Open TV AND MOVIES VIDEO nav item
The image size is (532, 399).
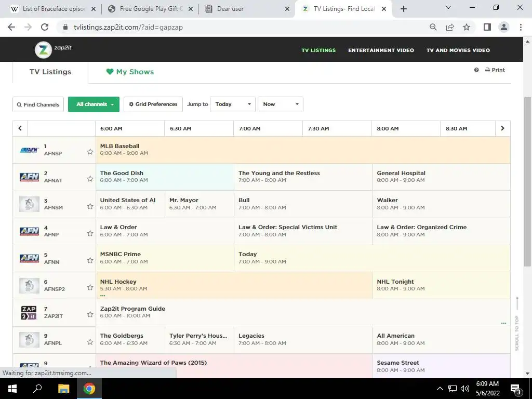458,50
